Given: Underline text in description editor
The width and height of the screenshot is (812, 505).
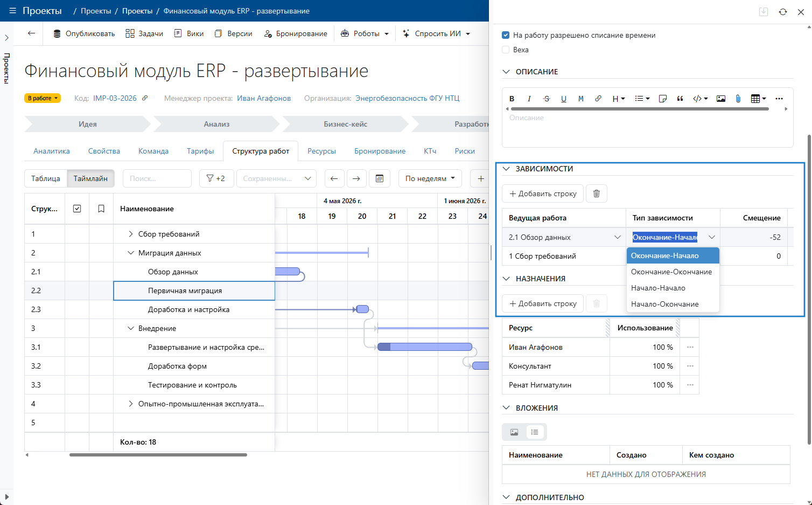Looking at the screenshot, I should coord(564,99).
